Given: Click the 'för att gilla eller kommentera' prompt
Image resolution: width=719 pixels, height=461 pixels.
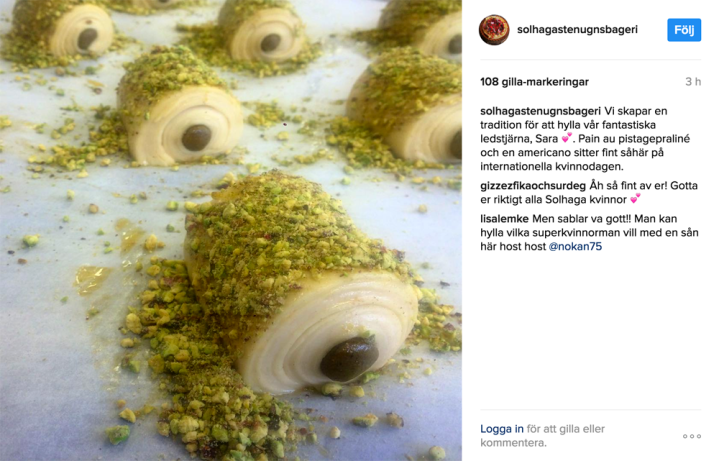Looking at the screenshot, I should pyautogui.click(x=542, y=436).
